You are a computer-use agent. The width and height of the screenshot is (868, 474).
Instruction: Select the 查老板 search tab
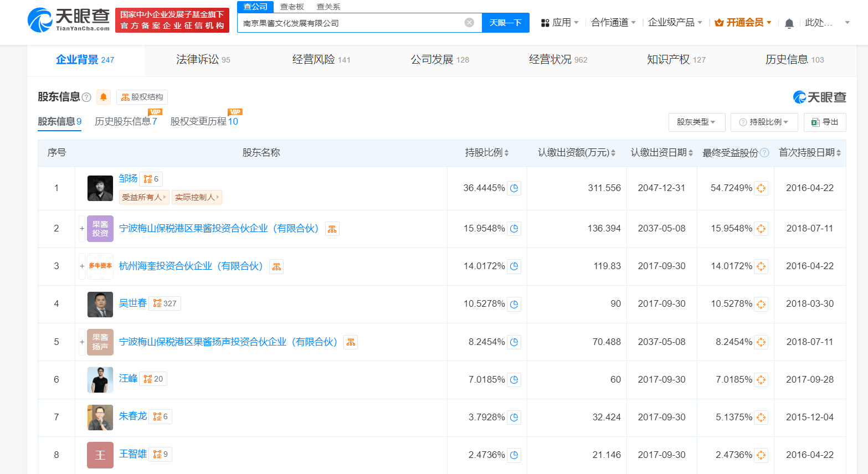pyautogui.click(x=292, y=7)
